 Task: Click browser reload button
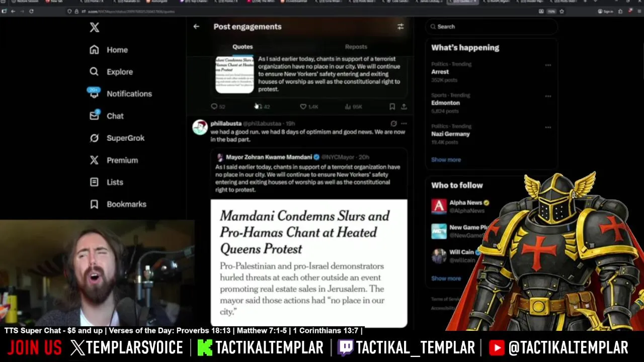[x=31, y=11]
